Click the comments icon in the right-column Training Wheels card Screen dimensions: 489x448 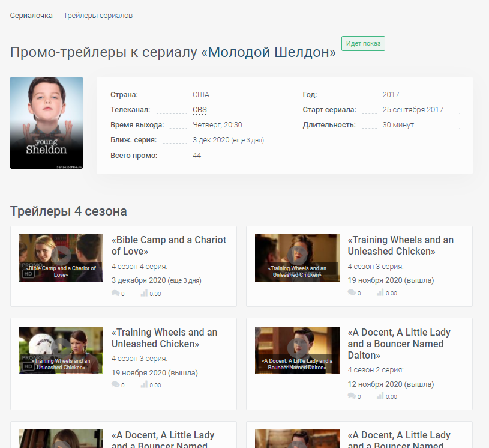(x=352, y=292)
